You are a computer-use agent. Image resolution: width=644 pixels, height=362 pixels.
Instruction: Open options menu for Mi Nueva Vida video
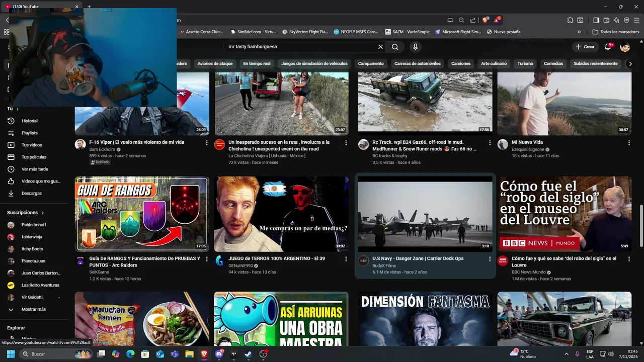point(629,143)
